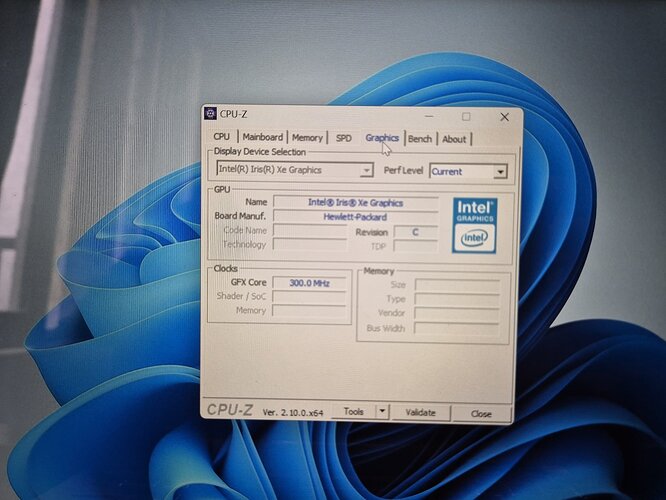Open the Mainboard tab
This screenshot has width=666, height=500.
click(x=263, y=137)
